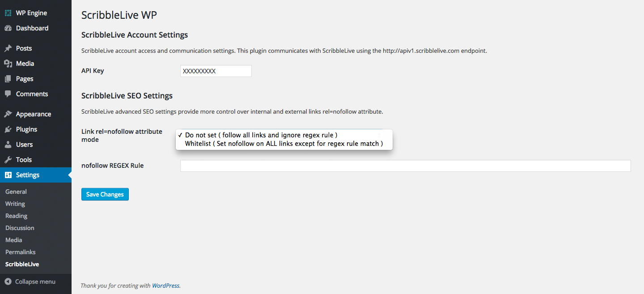Click the Posts pushpin icon
644x294 pixels.
coord(8,48)
